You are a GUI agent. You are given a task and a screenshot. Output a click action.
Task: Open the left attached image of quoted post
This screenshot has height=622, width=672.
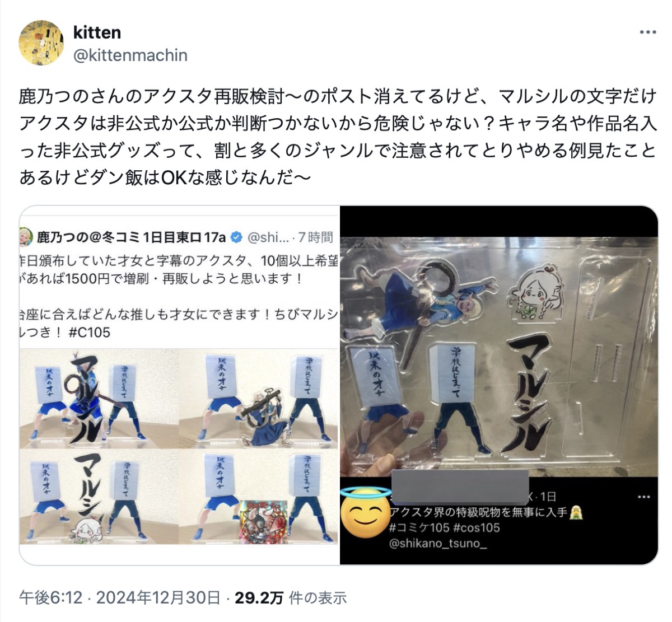[x=180, y=386]
